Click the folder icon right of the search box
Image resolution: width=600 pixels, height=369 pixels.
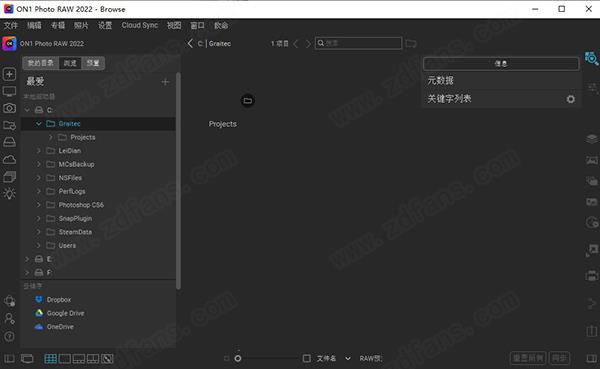pos(411,43)
